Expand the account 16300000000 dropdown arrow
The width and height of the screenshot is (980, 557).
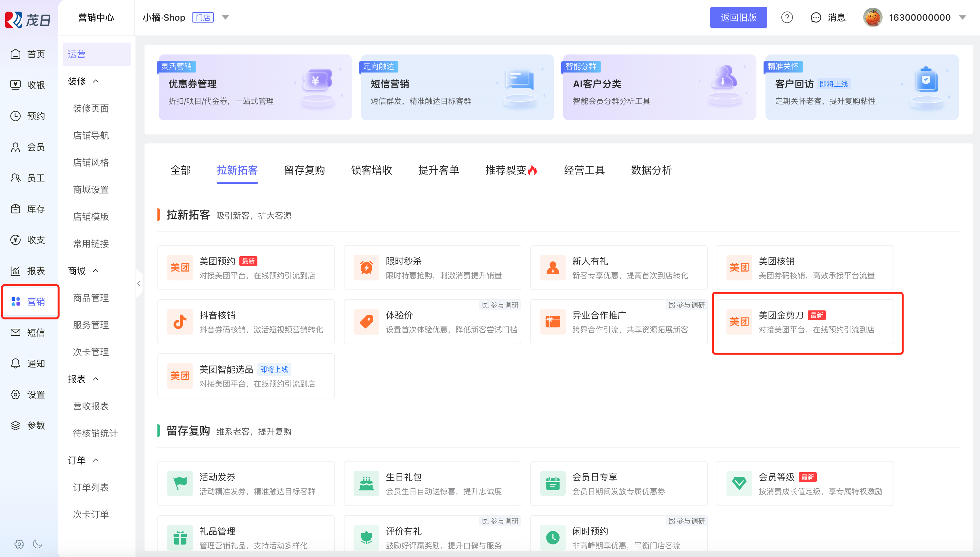[x=962, y=18]
